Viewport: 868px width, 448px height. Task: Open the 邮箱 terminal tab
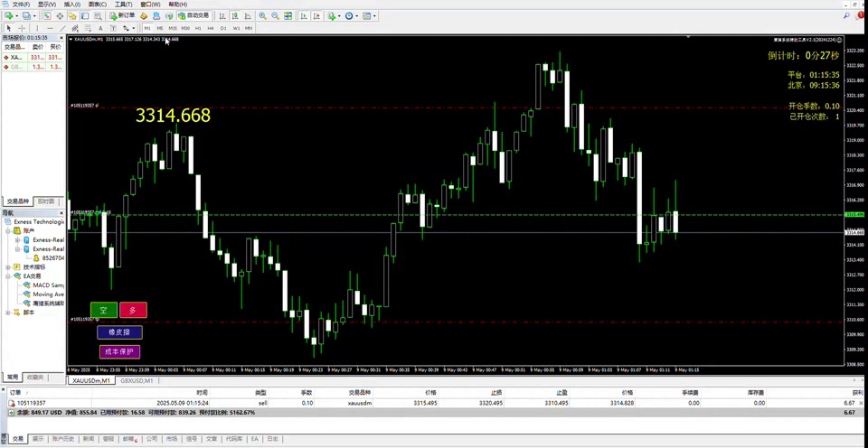tap(129, 439)
